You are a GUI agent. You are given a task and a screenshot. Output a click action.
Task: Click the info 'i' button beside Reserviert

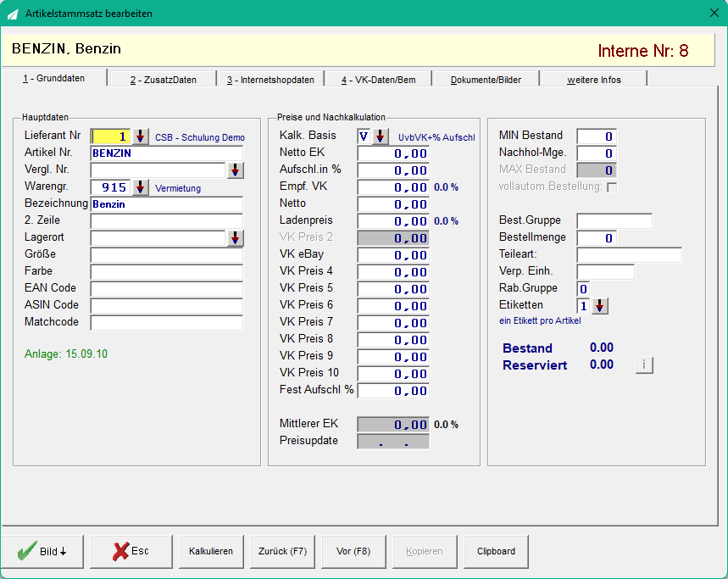(x=644, y=365)
